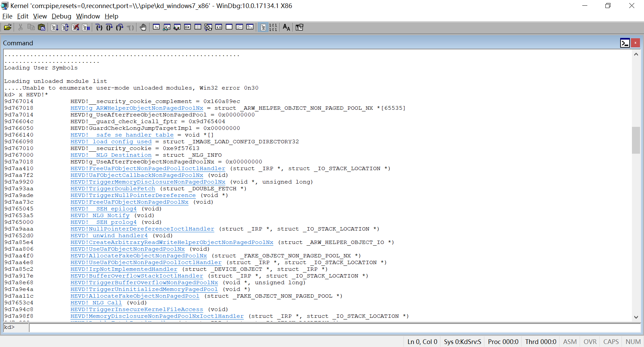Image resolution: width=644 pixels, height=347 pixels.
Task: Open the Disassembly window icon
Action: tap(219, 28)
